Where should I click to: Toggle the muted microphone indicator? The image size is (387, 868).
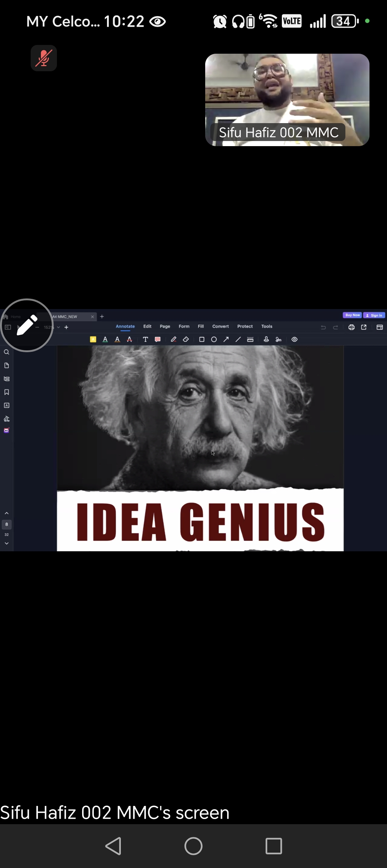tap(44, 58)
